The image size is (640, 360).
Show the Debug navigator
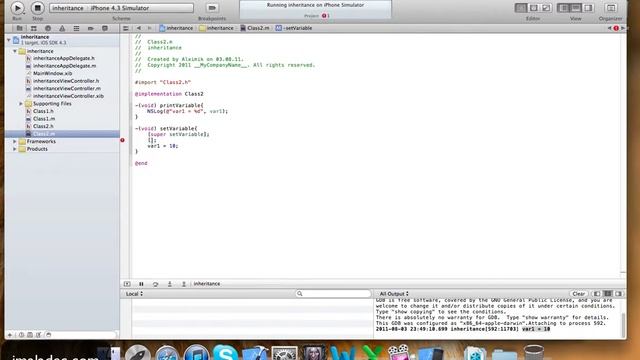76,28
